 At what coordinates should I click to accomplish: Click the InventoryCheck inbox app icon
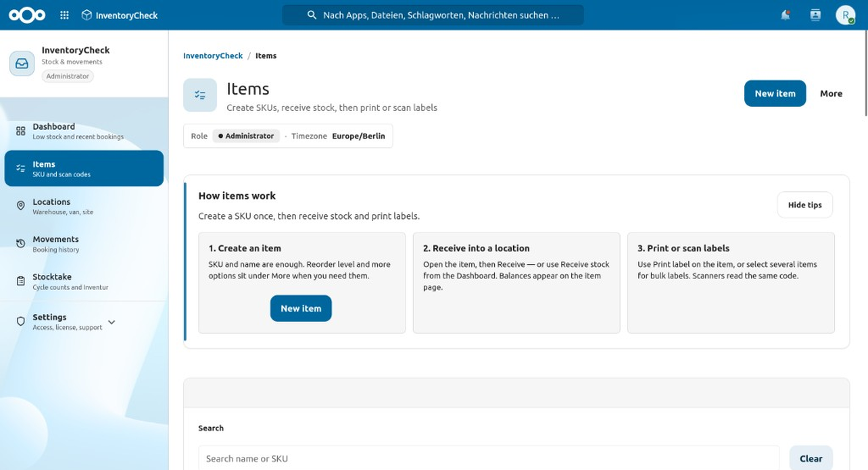(x=22, y=63)
